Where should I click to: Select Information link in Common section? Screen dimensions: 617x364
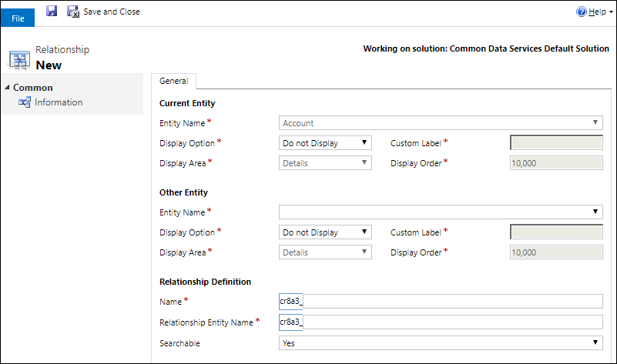[x=59, y=102]
